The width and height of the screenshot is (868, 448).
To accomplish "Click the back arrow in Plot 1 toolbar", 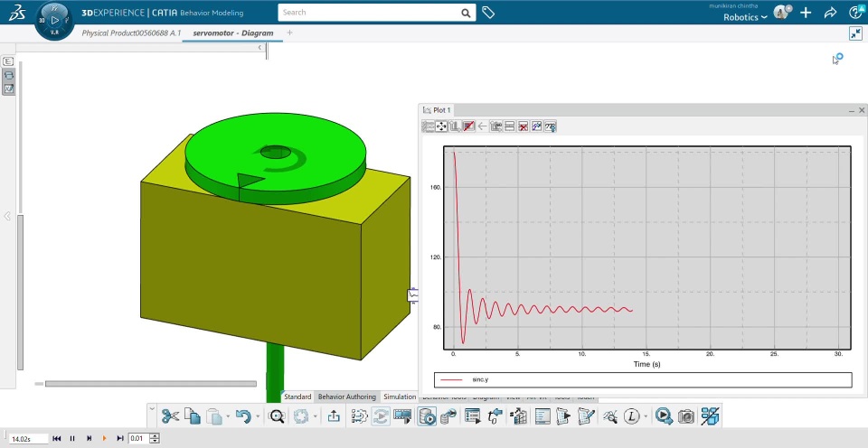I will coord(482,126).
